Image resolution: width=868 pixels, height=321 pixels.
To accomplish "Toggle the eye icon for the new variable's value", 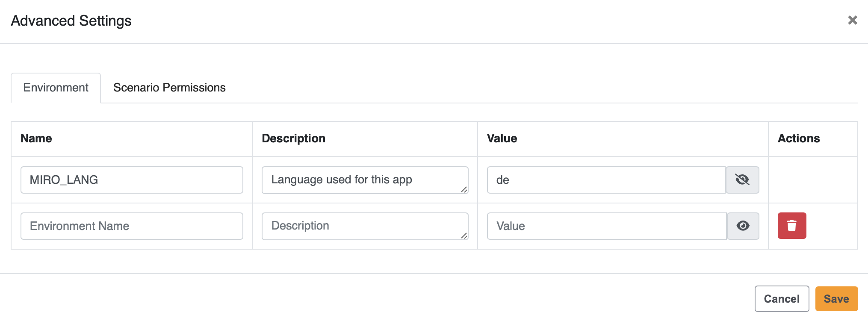I will coord(743,226).
